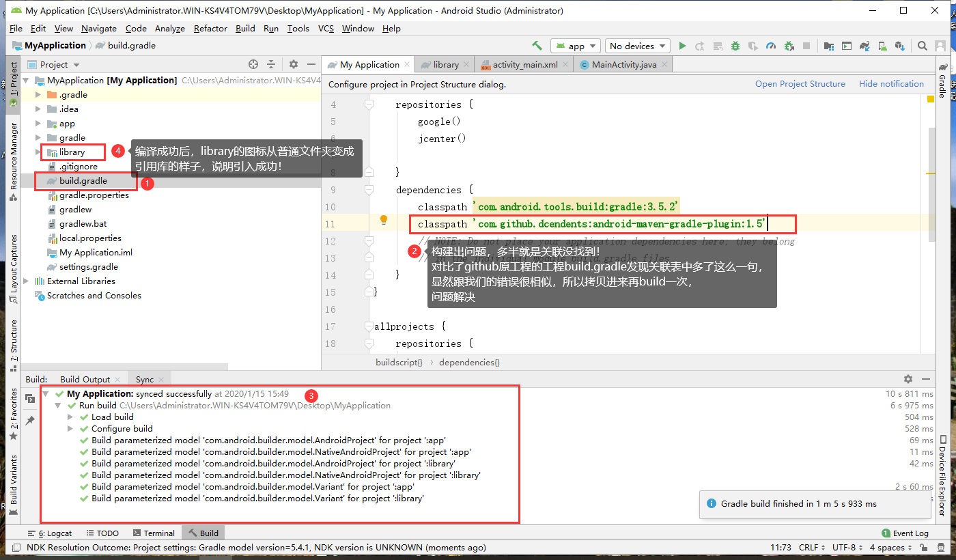Screen dimensions: 956x560
Task: Click dependencies{} breadcrumb below editor
Action: point(469,363)
